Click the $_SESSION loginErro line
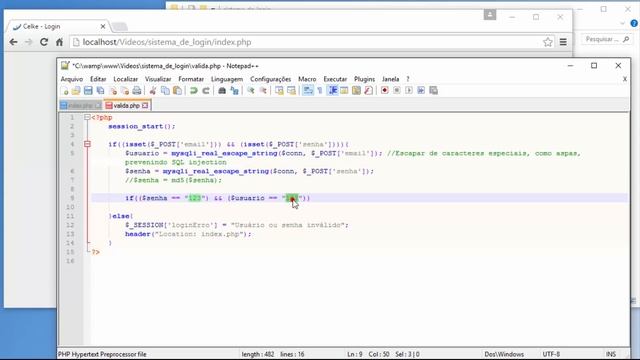Image resolution: width=640 pixels, height=360 pixels. (x=237, y=225)
